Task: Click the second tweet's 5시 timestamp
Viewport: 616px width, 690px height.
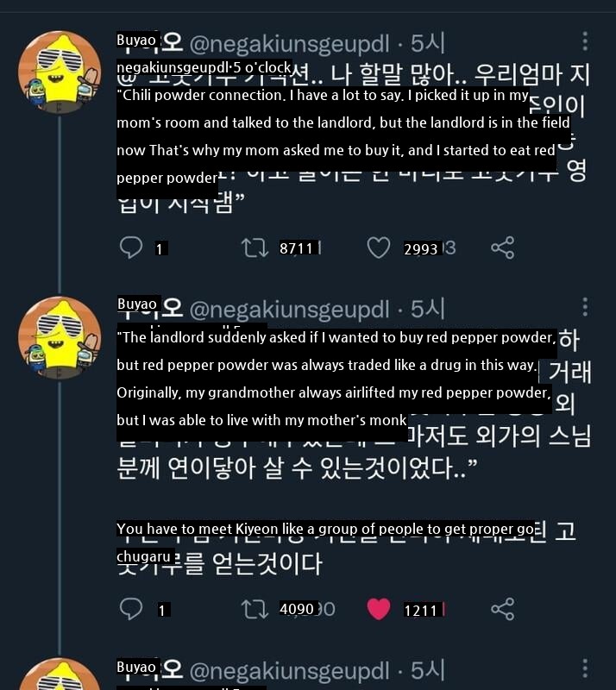Action: (x=428, y=308)
